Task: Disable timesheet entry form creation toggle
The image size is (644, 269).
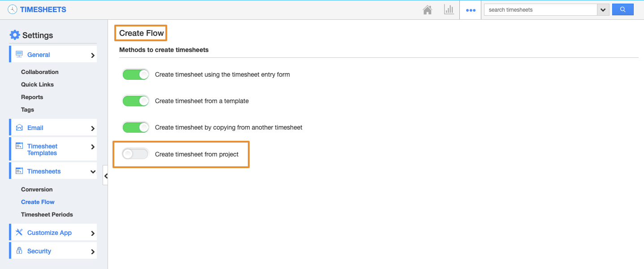Action: (135, 74)
